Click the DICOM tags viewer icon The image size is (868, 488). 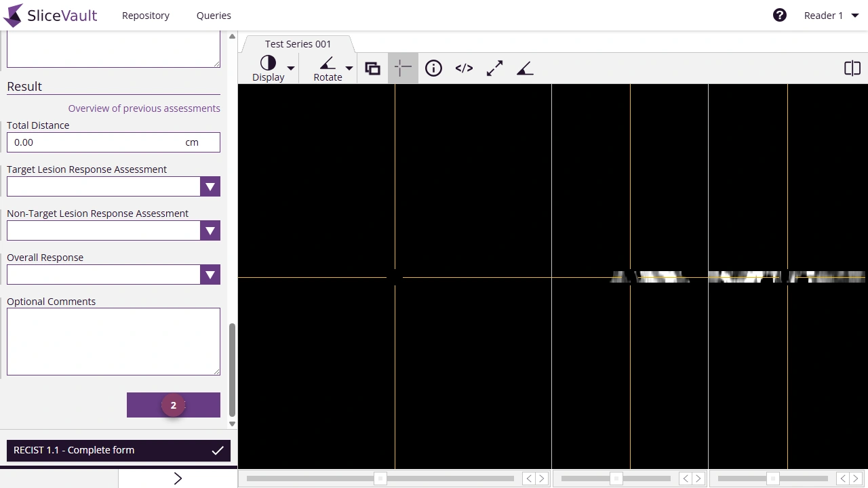(464, 68)
